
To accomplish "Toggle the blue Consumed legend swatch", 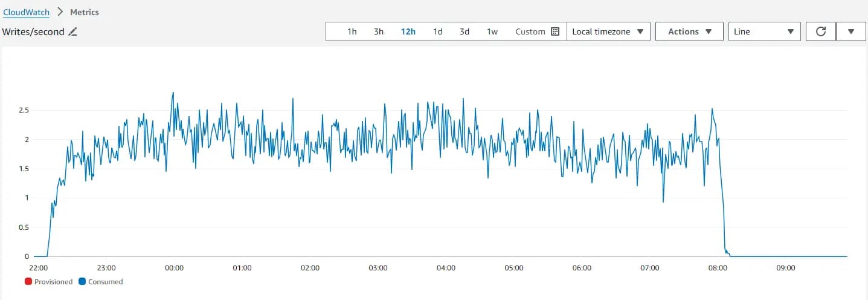I will (82, 282).
